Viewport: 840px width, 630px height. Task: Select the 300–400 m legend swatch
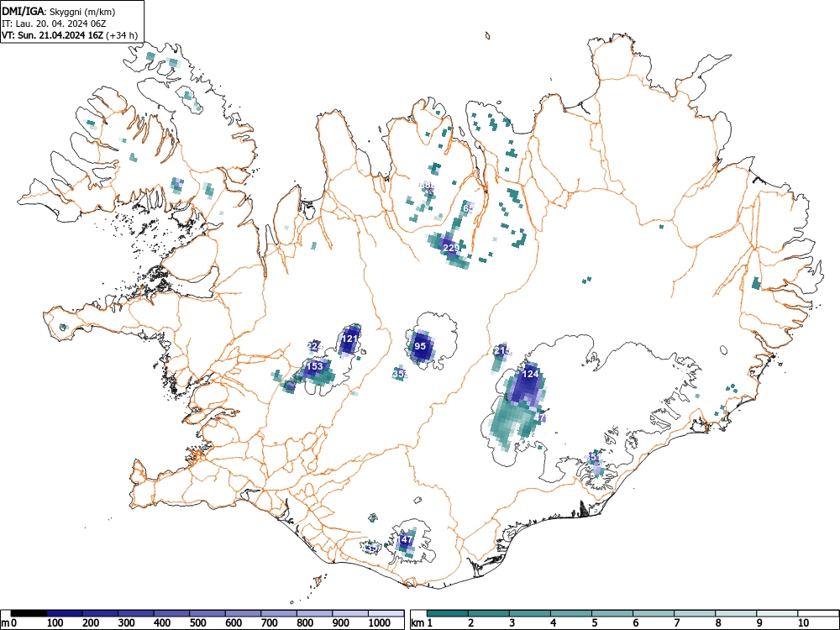pos(136,613)
